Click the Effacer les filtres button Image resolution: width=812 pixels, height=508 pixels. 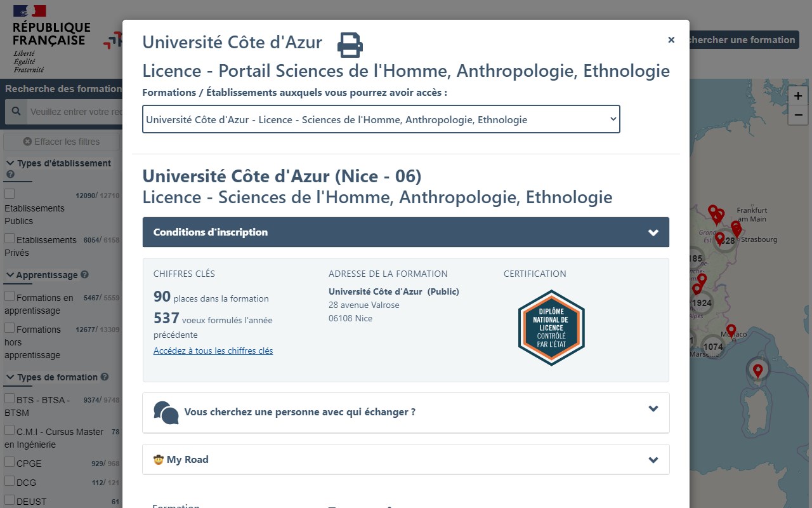[62, 142]
